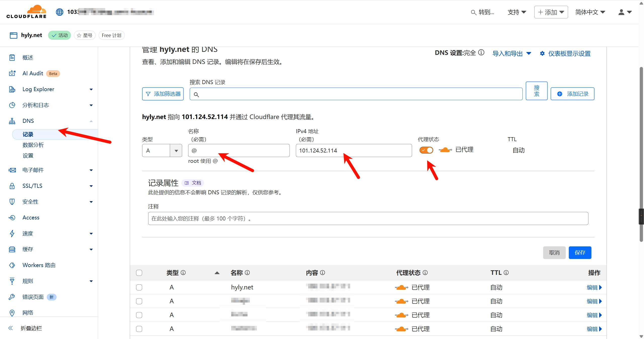Click the AI Audit robot icon
644x339 pixels.
(x=12, y=73)
